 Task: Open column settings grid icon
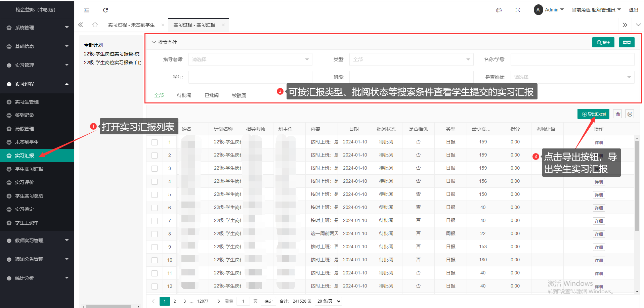618,114
